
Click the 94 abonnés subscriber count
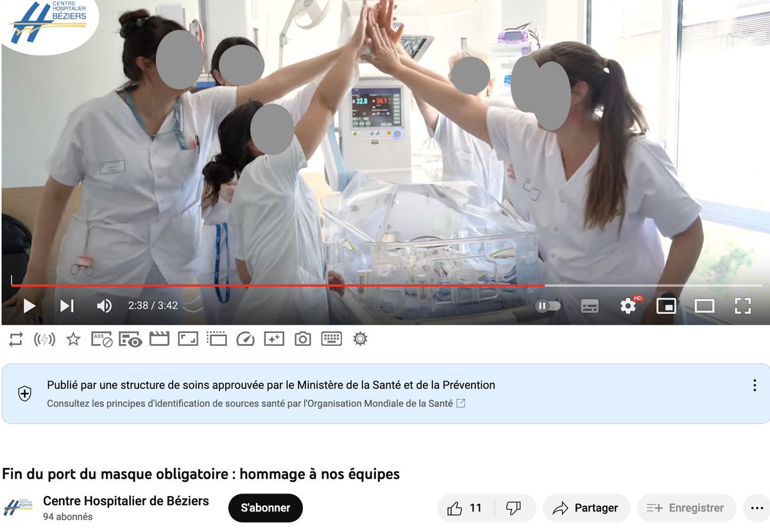[x=67, y=517]
